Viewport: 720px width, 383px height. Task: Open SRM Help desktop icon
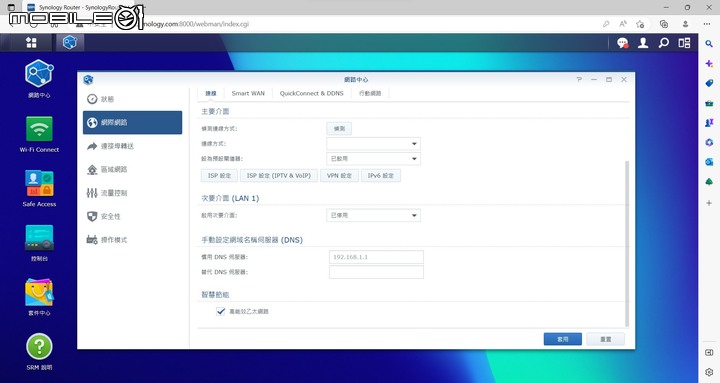[39, 352]
